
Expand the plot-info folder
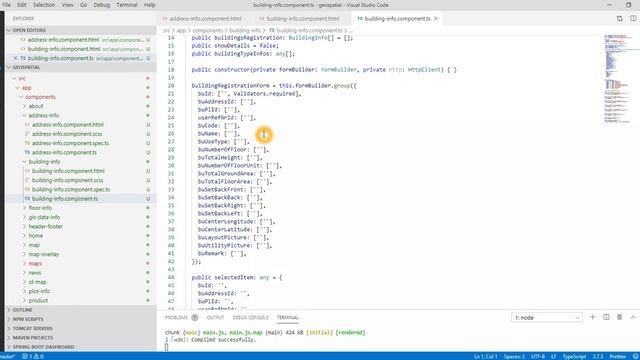click(x=24, y=291)
